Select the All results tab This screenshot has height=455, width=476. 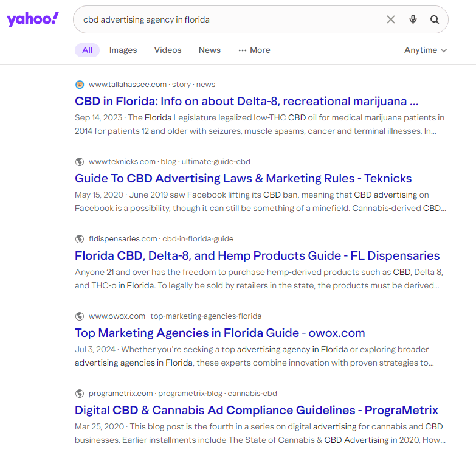(x=87, y=50)
